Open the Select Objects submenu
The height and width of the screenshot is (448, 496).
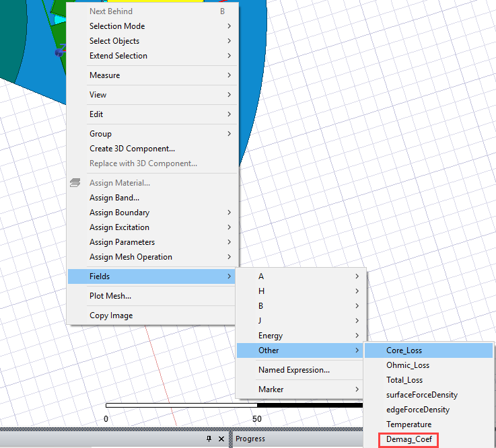(x=152, y=41)
